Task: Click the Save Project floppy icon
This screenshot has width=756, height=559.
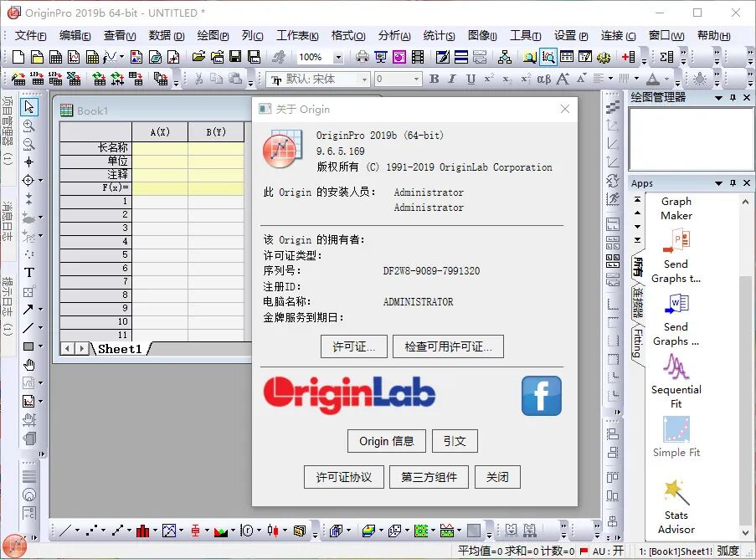Action: click(235, 58)
